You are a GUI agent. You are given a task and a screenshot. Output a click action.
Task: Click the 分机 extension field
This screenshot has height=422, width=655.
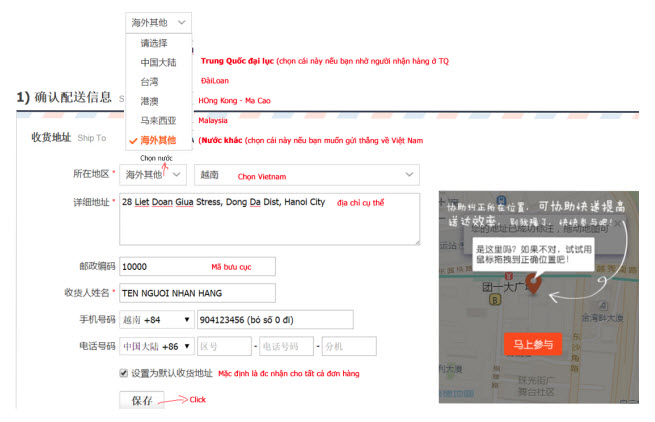pos(349,346)
